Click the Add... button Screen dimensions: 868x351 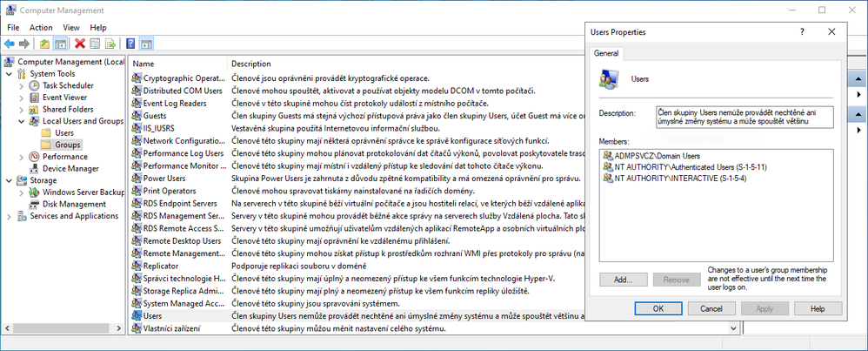click(x=624, y=280)
